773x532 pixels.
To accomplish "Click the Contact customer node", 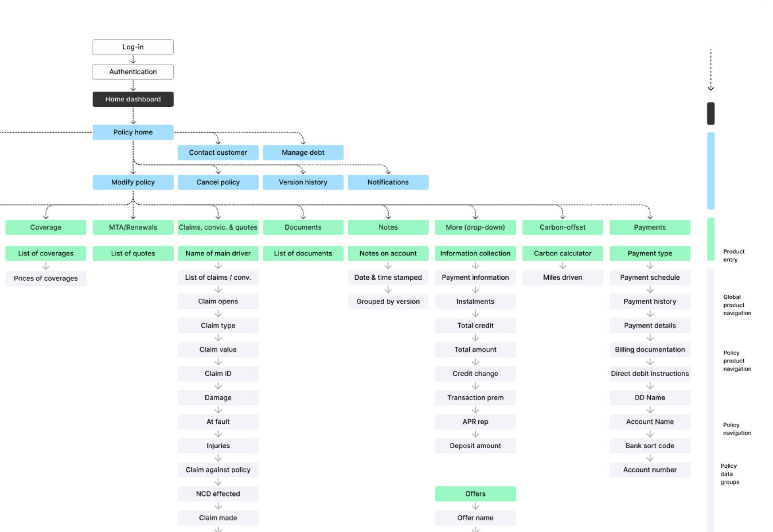I will 218,152.
